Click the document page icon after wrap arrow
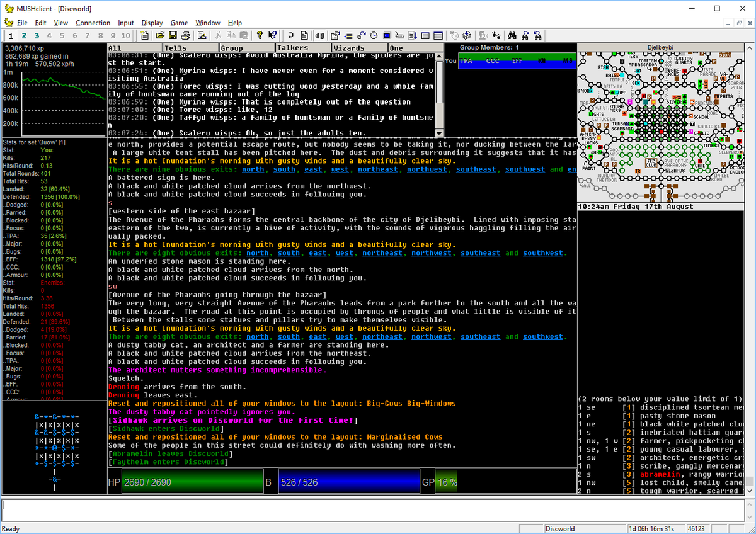Viewport: 756px width, 534px height. point(304,35)
